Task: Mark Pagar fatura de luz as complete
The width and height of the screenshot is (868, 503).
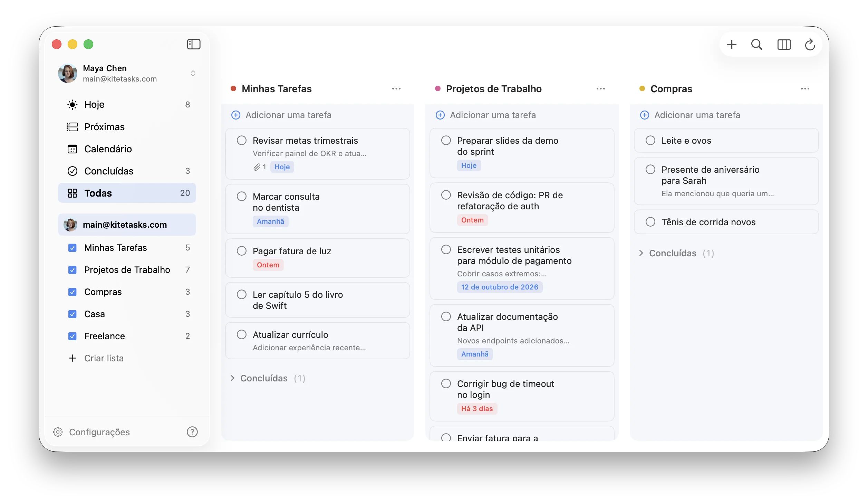Action: (242, 251)
